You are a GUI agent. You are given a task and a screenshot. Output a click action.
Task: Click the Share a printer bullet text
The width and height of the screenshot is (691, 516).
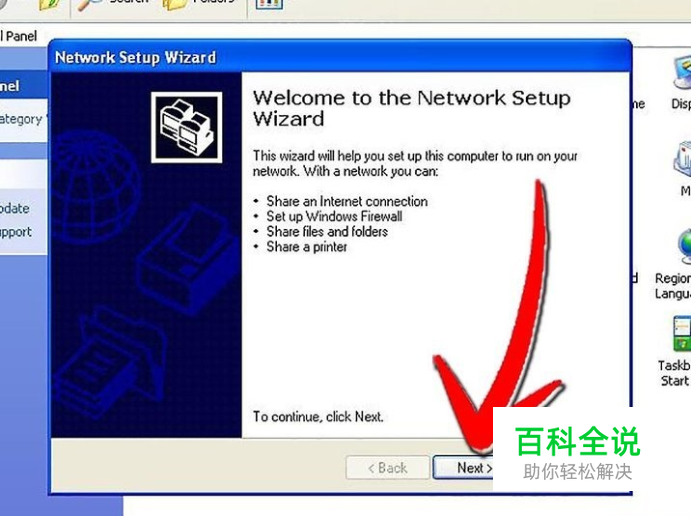tap(307, 247)
